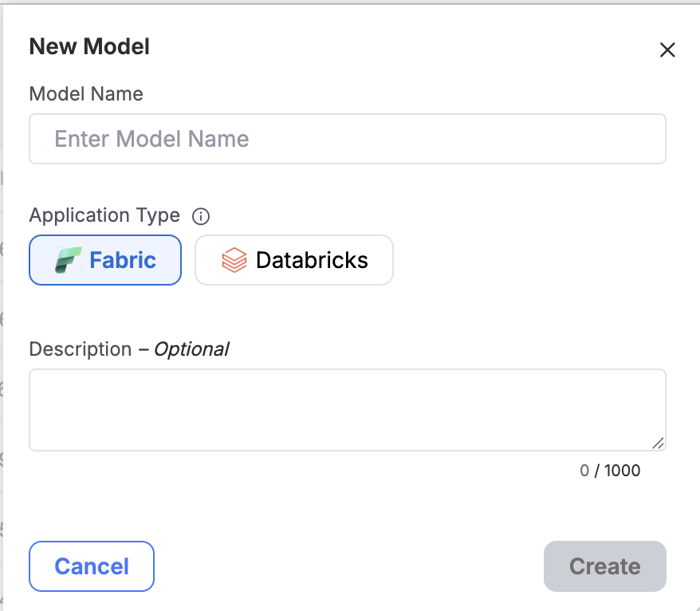Viewport: 700px width, 611px height.
Task: Close the New Model dialog
Action: pos(667,49)
